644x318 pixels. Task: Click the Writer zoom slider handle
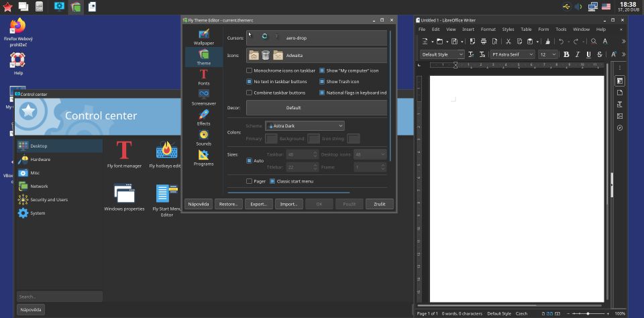pos(588,313)
